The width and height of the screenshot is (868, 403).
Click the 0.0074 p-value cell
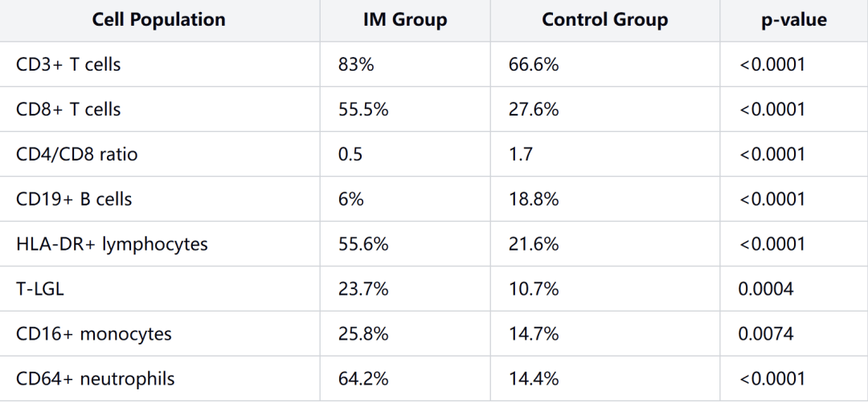coord(766,334)
